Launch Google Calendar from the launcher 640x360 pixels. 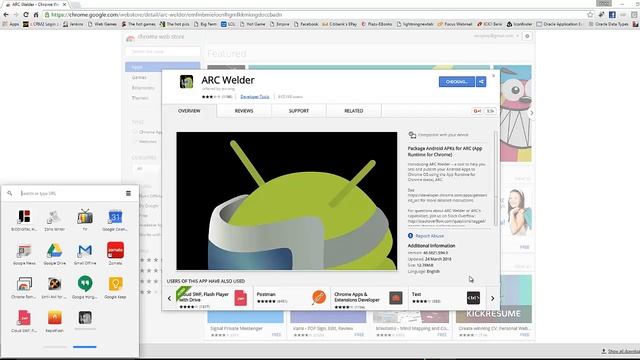[116, 220]
